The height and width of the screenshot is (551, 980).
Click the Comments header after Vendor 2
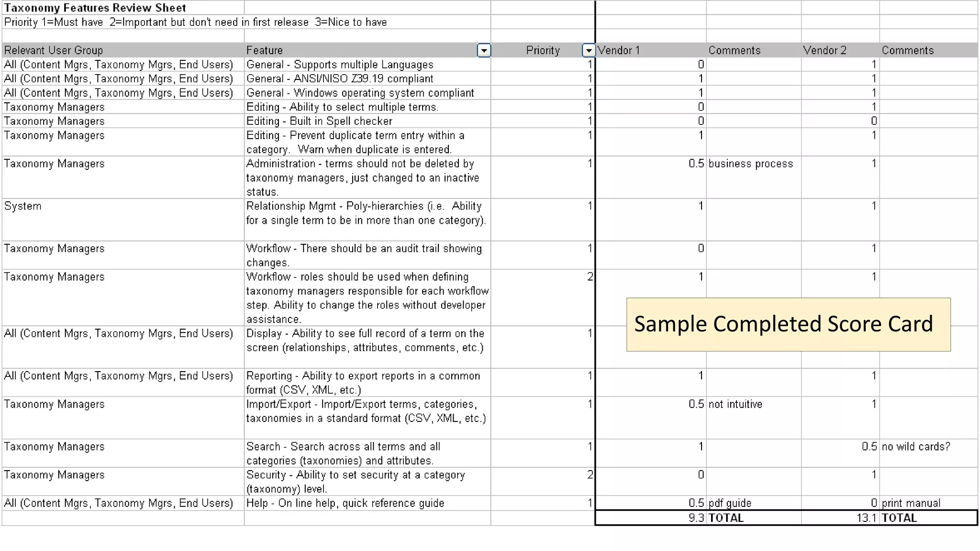point(928,50)
